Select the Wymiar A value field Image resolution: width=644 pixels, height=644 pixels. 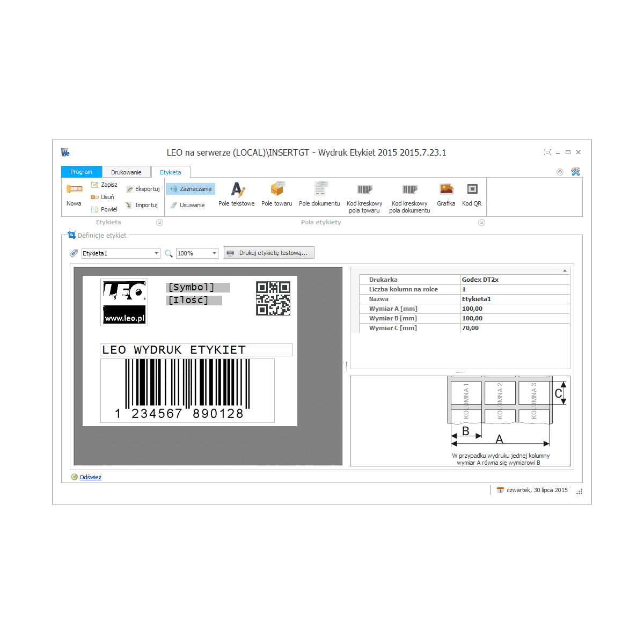pyautogui.click(x=514, y=309)
